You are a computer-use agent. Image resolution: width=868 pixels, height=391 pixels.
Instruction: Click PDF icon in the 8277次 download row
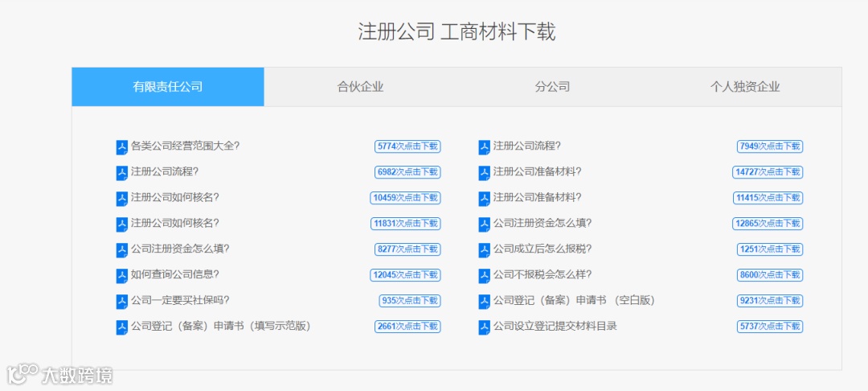pos(122,250)
